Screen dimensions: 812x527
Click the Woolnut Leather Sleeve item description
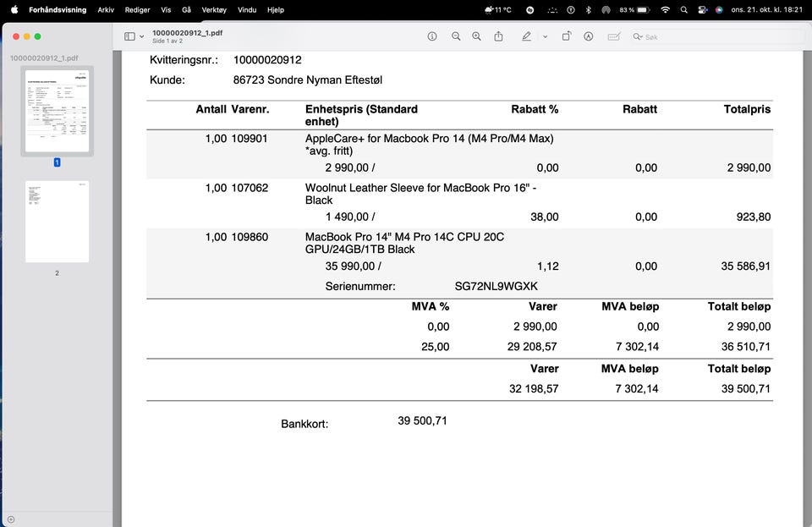tap(420, 194)
